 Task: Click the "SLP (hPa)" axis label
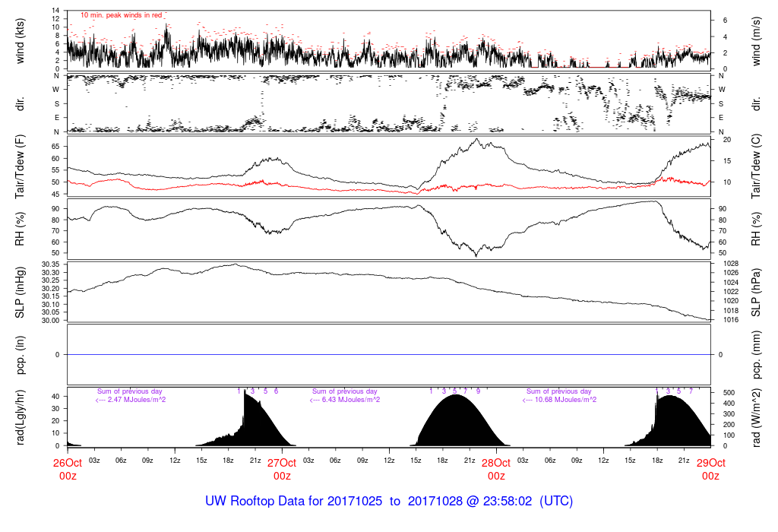pos(756,293)
